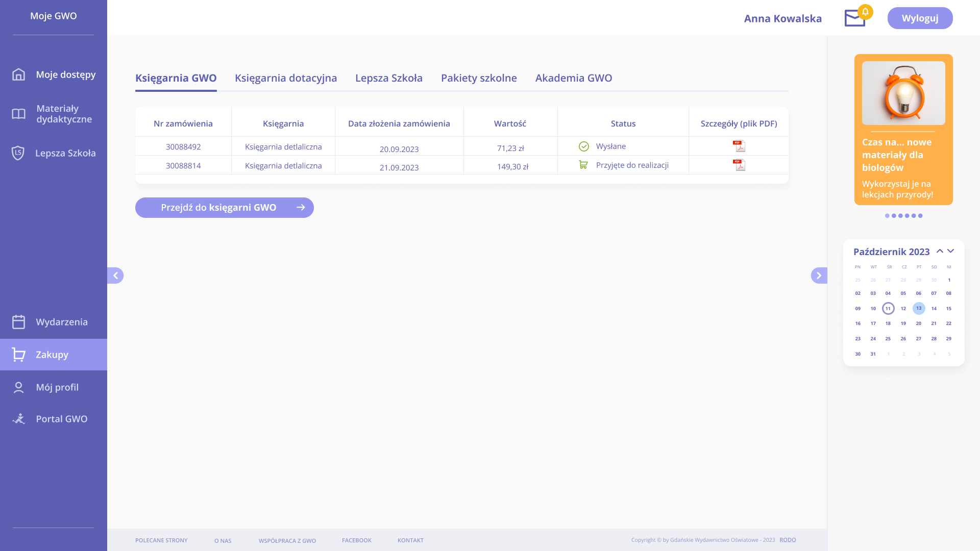Click the Wartość column header

coord(510,123)
